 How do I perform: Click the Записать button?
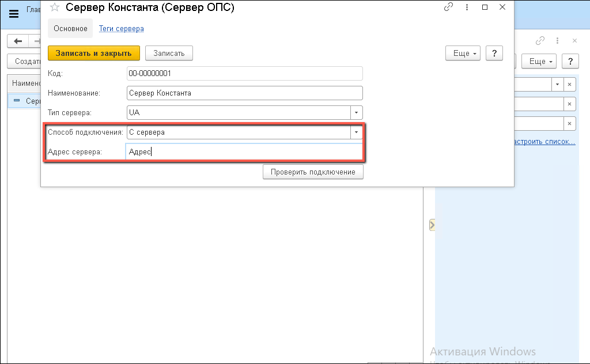[169, 53]
